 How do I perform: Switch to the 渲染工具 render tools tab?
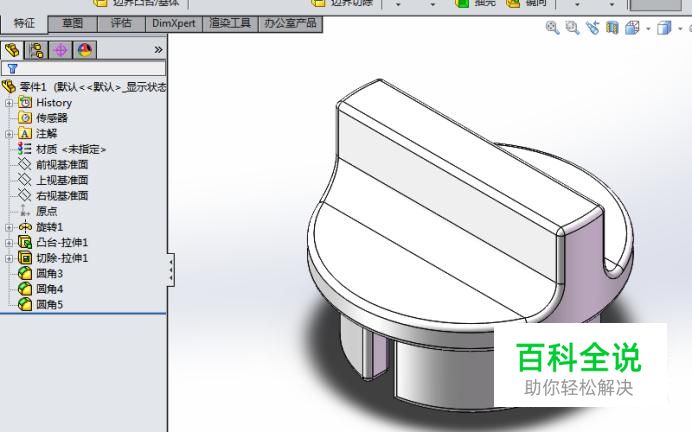(230, 23)
